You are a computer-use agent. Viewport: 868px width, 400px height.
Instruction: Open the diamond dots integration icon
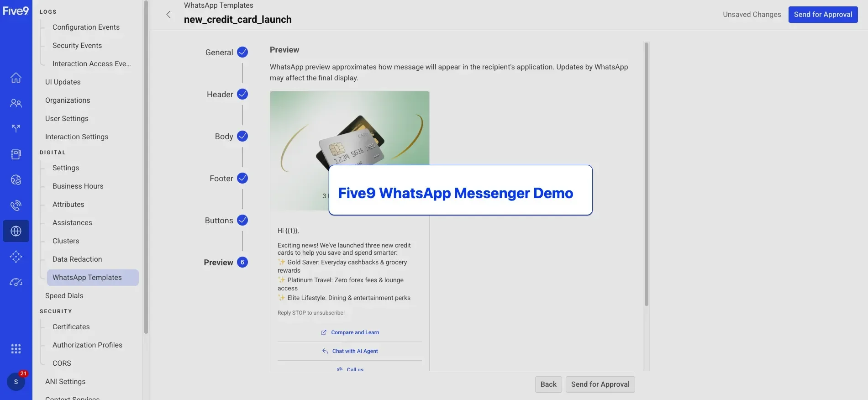(16, 257)
